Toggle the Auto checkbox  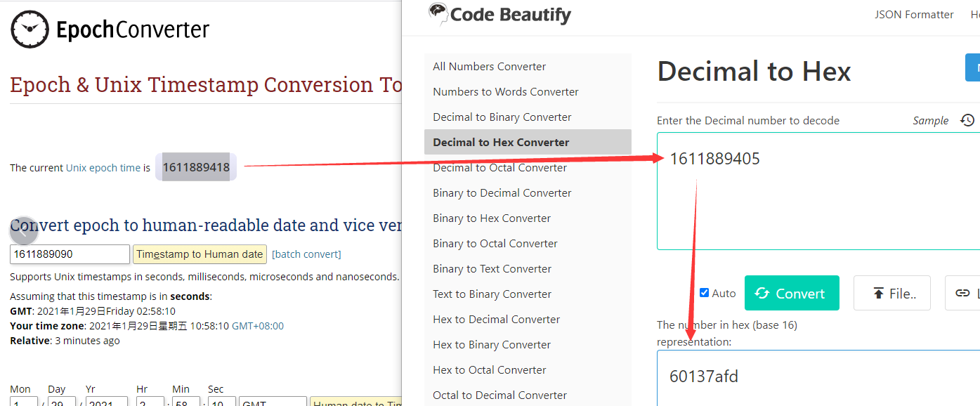pyautogui.click(x=704, y=293)
